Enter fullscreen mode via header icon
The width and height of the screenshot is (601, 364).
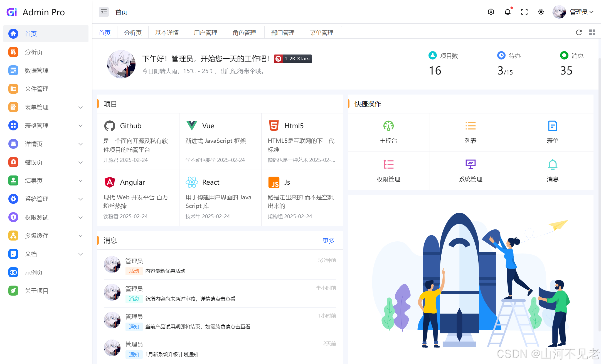point(524,12)
